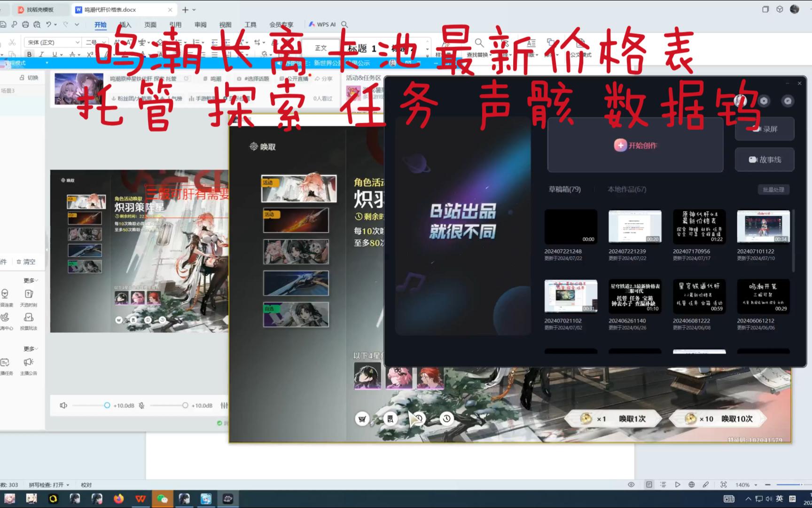This screenshot has height=508, width=812.
Task: Show hidden system tray icons
Action: [x=748, y=499]
